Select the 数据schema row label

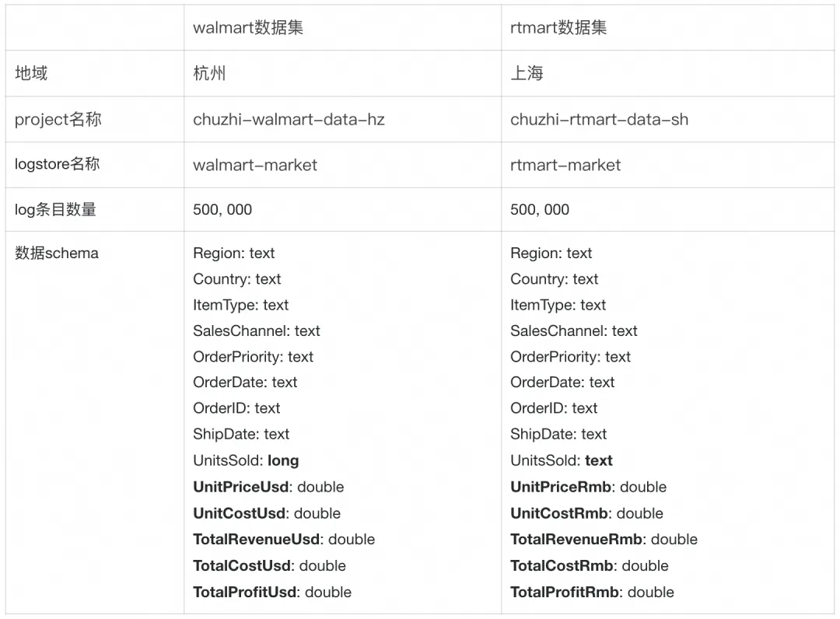click(57, 253)
